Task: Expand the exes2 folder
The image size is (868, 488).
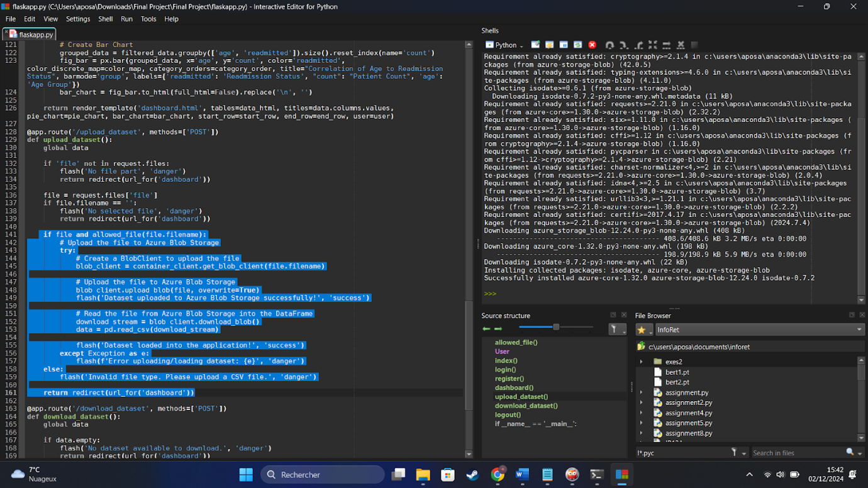Action: coord(642,362)
